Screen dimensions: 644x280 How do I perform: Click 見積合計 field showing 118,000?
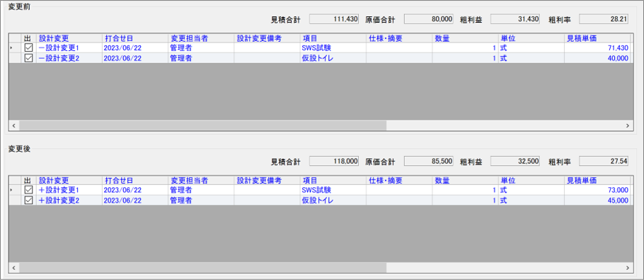[x=334, y=161]
